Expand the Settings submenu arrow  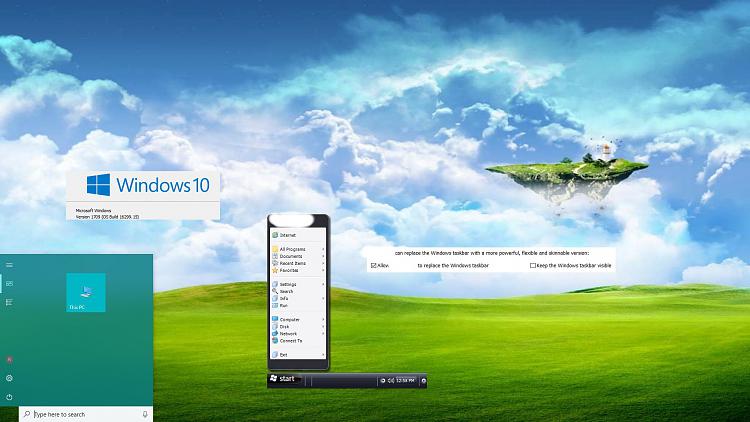[323, 284]
